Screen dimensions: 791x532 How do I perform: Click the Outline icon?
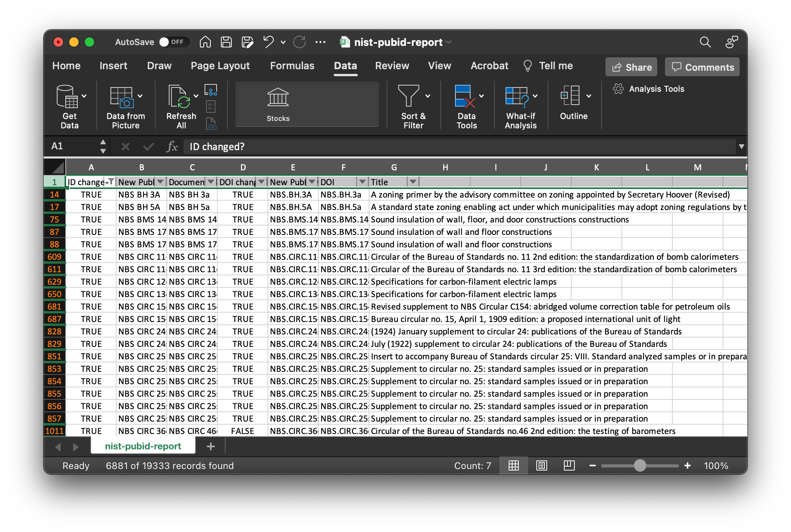pos(570,95)
